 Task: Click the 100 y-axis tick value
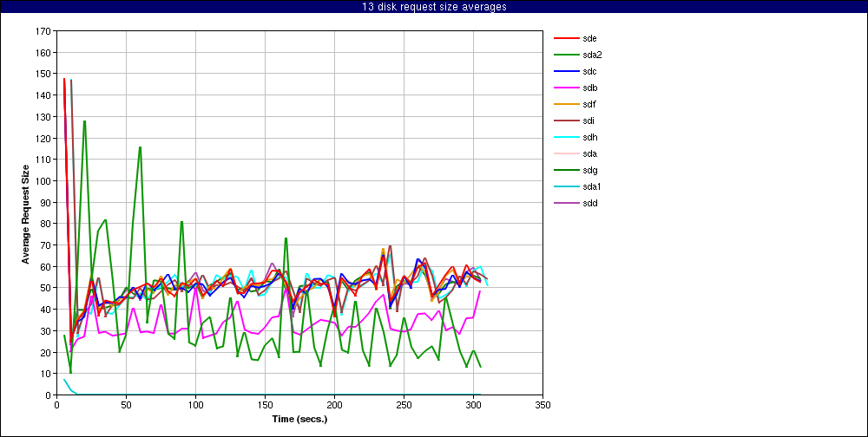(x=44, y=181)
